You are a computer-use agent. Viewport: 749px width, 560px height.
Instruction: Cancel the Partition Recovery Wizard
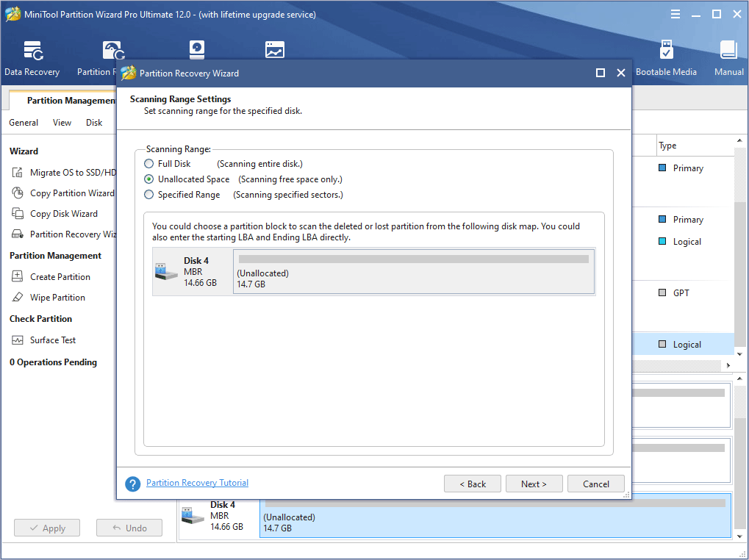coord(595,484)
